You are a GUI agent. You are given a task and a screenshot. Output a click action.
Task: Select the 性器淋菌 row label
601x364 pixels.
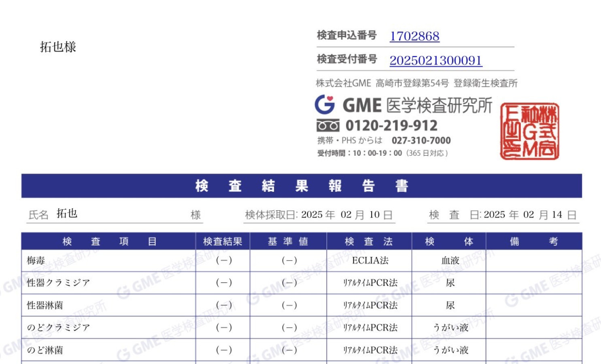[x=45, y=305]
